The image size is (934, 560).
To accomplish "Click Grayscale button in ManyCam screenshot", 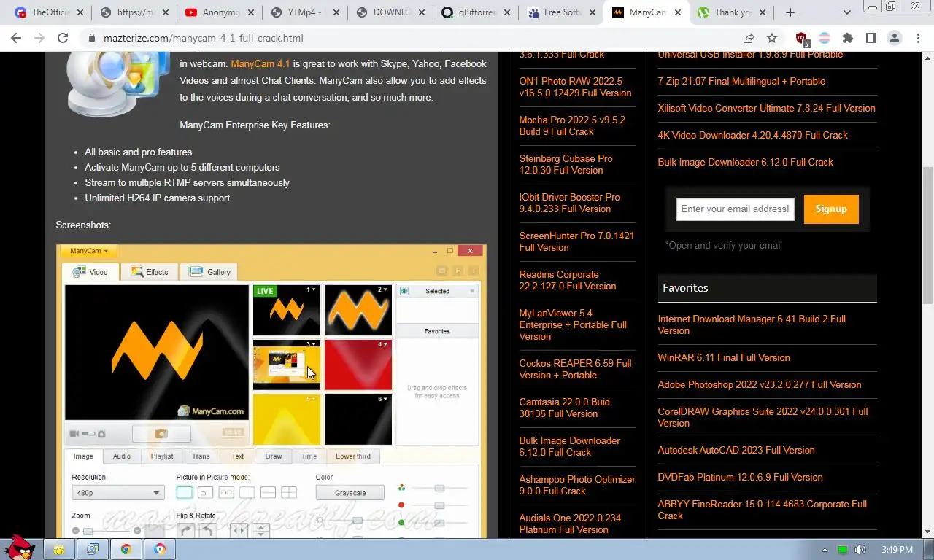I will point(350,493).
